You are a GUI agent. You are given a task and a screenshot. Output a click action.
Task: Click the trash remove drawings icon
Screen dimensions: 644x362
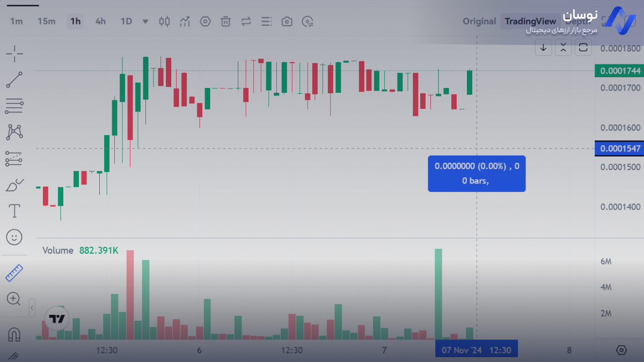[x=226, y=21]
